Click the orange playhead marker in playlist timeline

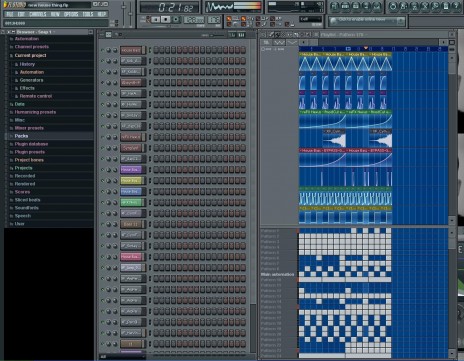(366, 48)
